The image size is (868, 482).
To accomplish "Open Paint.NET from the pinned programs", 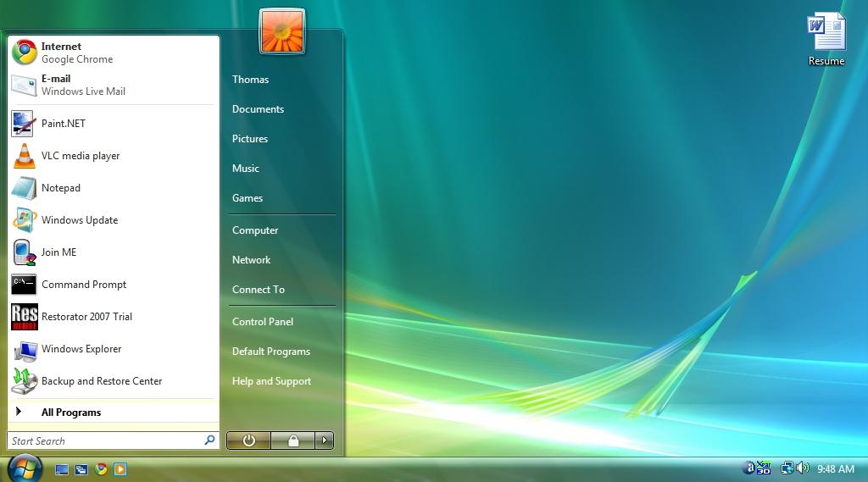I will (x=64, y=124).
